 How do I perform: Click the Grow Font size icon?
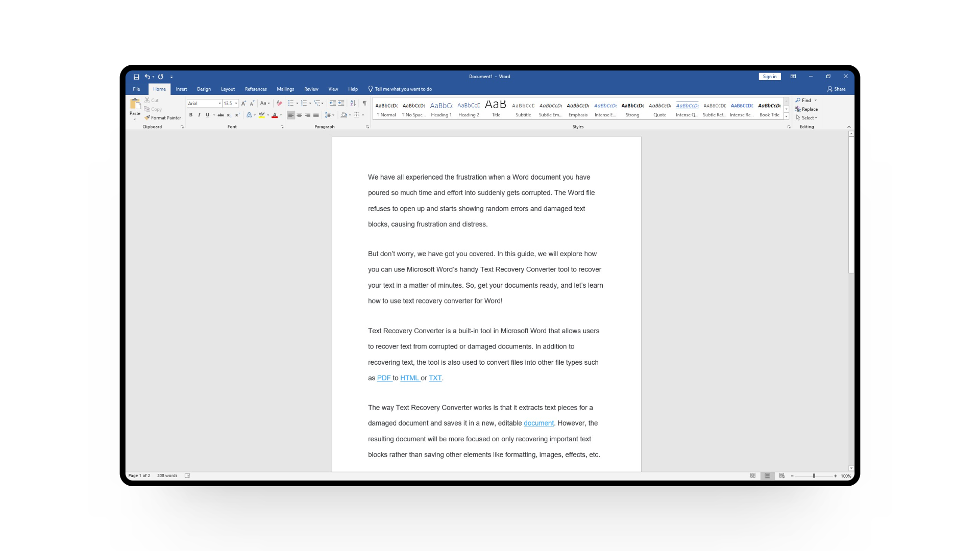click(243, 103)
